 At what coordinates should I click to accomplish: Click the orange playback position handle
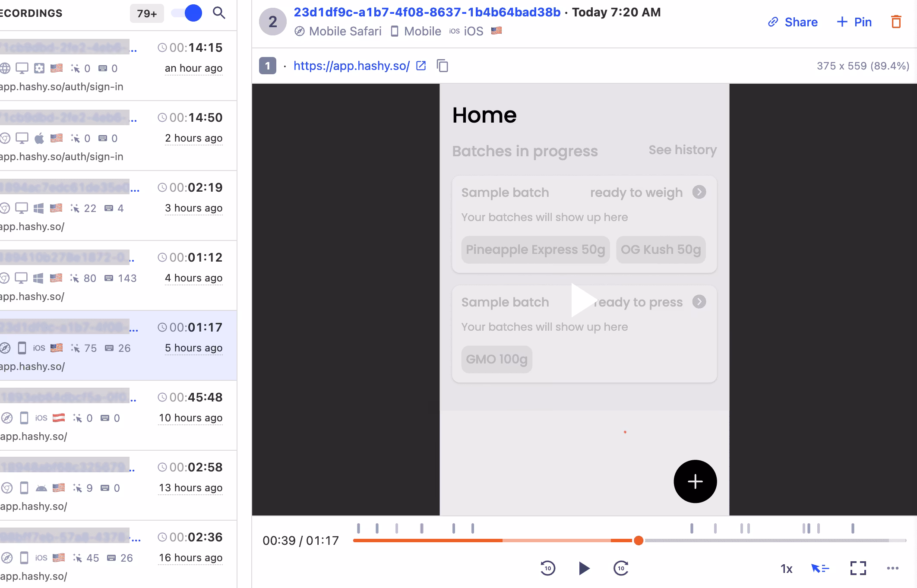639,541
